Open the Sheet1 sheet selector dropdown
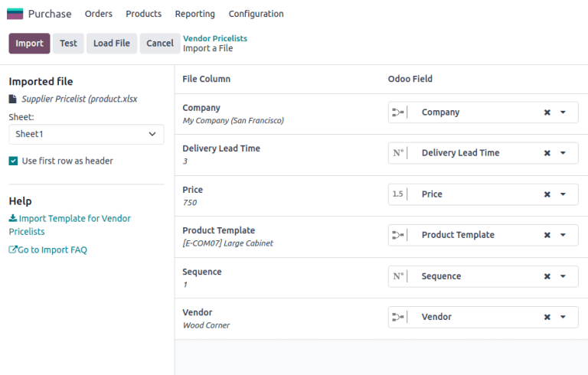The width and height of the screenshot is (588, 375). click(86, 134)
